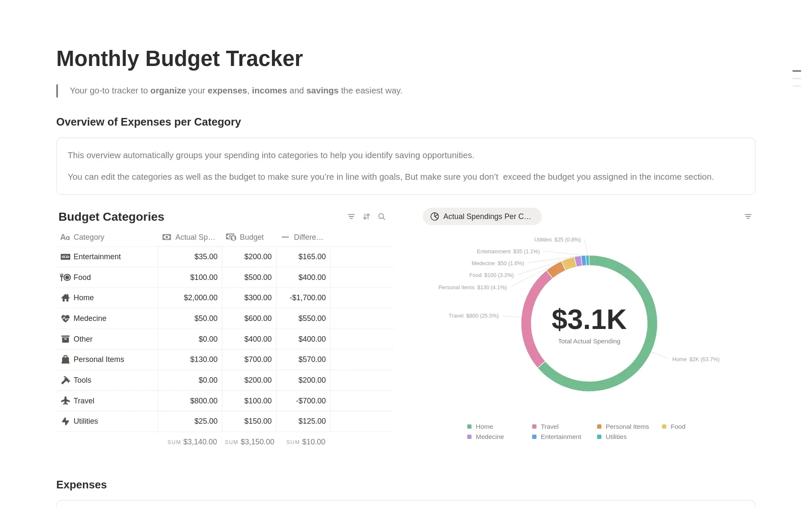Toggle the Entertainment legend entry

(557, 437)
